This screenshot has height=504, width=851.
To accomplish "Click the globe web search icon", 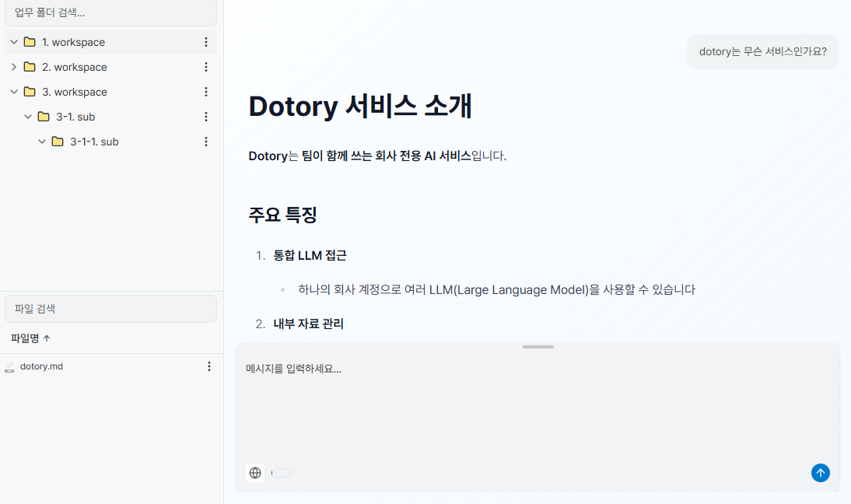I will coord(255,473).
